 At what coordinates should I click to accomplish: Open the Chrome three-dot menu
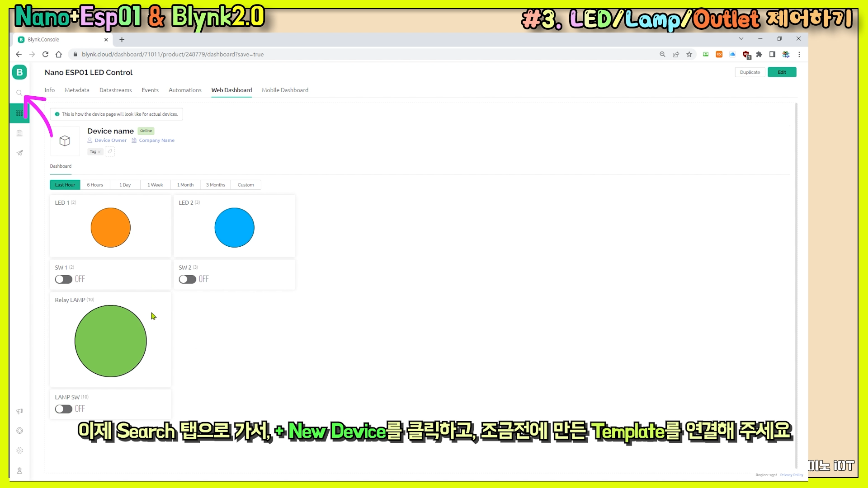pyautogui.click(x=799, y=54)
